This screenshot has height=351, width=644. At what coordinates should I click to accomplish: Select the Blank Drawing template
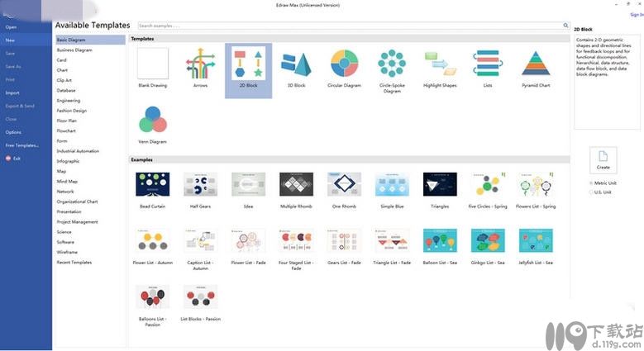153,64
